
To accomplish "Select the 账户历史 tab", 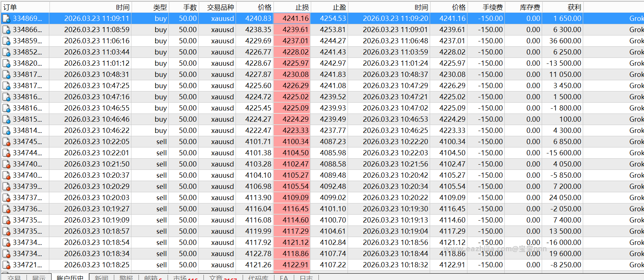I will tap(70, 277).
